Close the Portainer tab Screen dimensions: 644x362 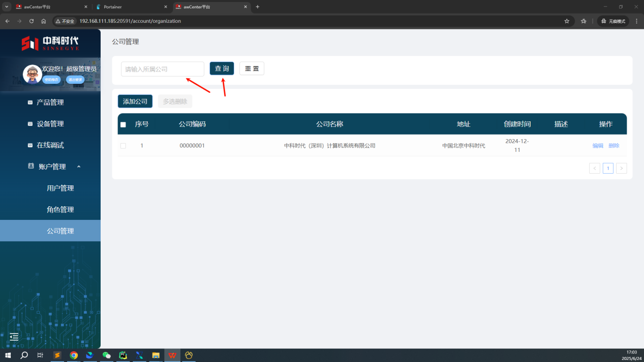pyautogui.click(x=166, y=7)
